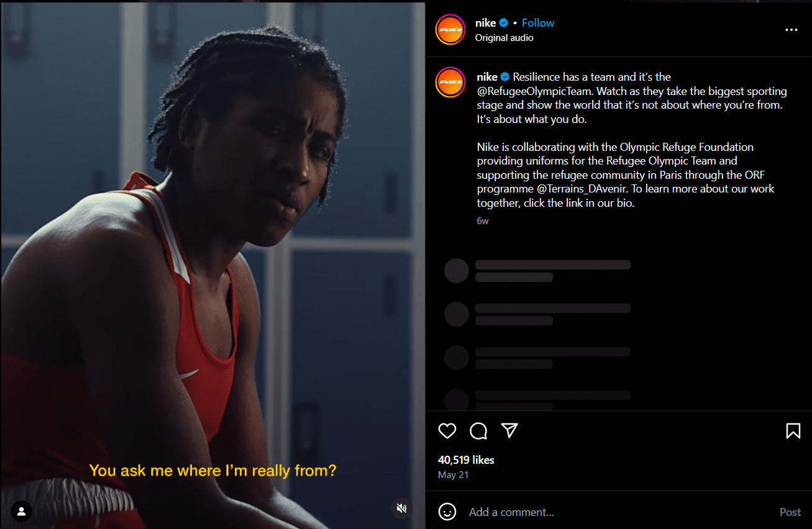Open more options three-dot menu

(x=791, y=30)
